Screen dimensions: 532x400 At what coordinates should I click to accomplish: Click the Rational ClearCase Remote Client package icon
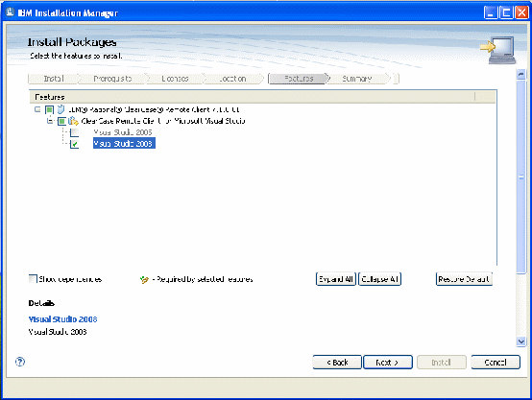tap(60, 109)
